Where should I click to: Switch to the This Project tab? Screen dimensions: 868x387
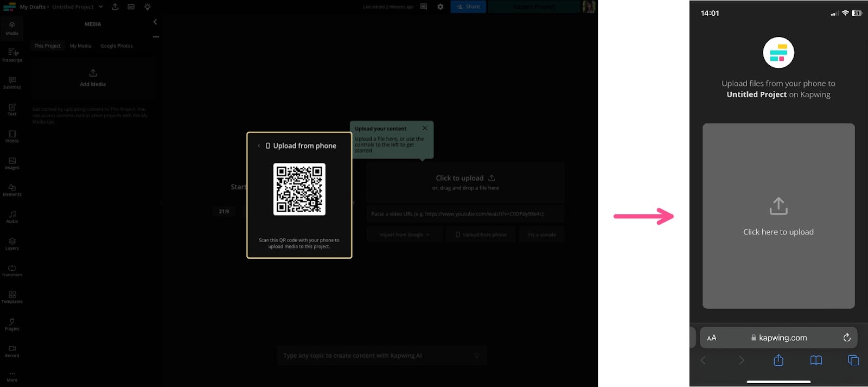(x=47, y=46)
